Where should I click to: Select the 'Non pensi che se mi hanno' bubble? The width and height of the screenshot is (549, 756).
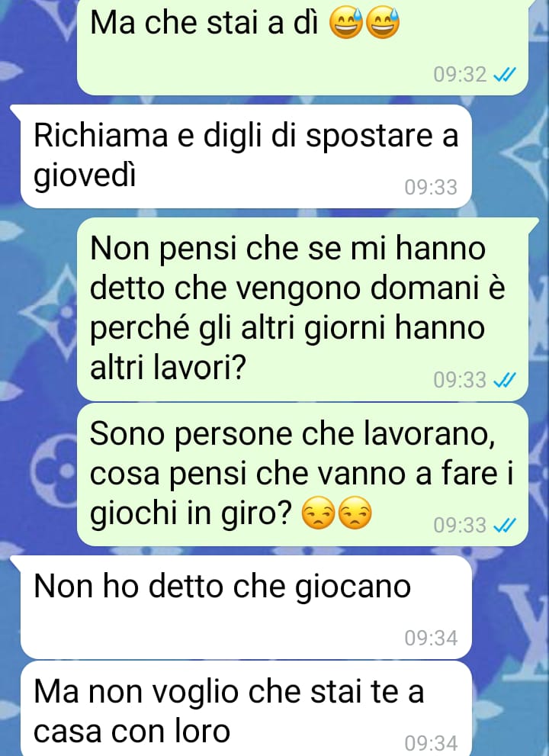(x=303, y=308)
